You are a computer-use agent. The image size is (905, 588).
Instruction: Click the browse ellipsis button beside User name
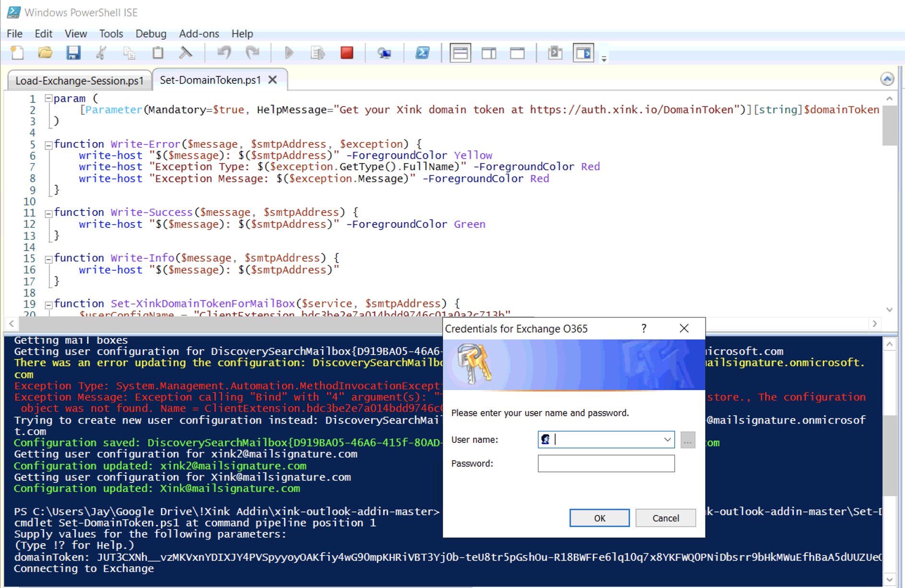coord(688,440)
